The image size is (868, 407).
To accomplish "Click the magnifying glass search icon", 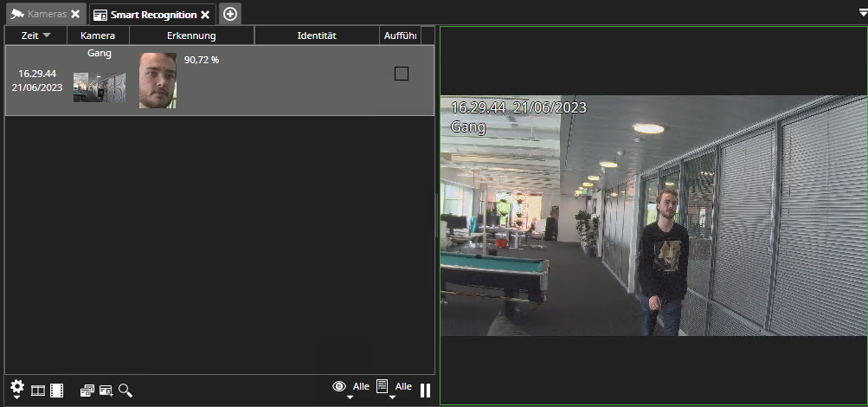I will pos(125,391).
